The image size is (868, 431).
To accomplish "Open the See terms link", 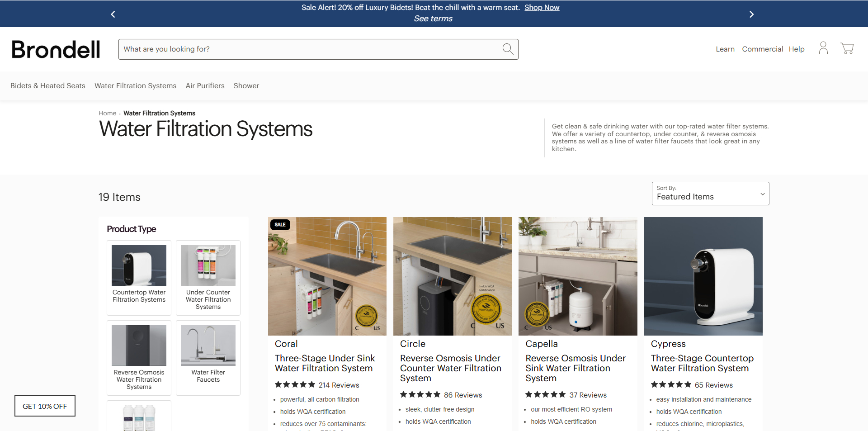I will (433, 19).
